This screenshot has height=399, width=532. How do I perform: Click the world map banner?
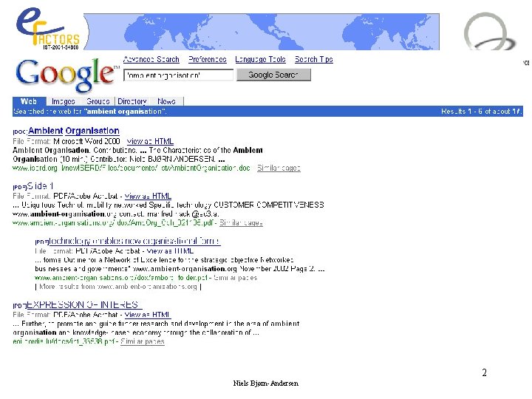(x=262, y=32)
